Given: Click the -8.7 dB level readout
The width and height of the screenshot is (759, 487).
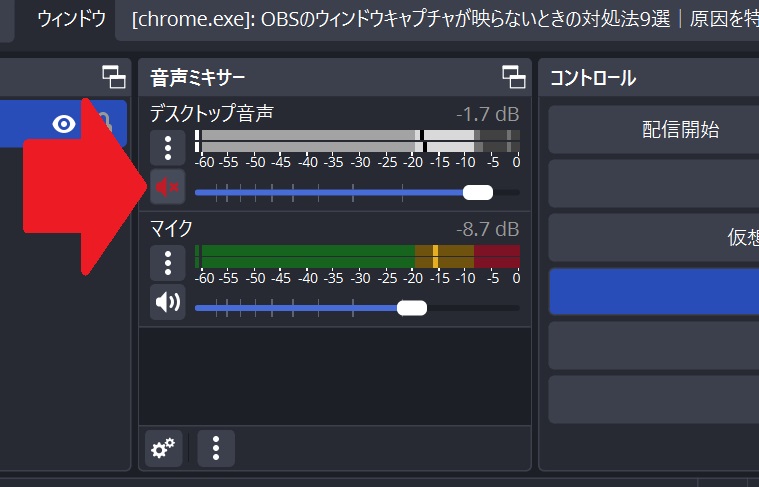Looking at the screenshot, I should 487,229.
